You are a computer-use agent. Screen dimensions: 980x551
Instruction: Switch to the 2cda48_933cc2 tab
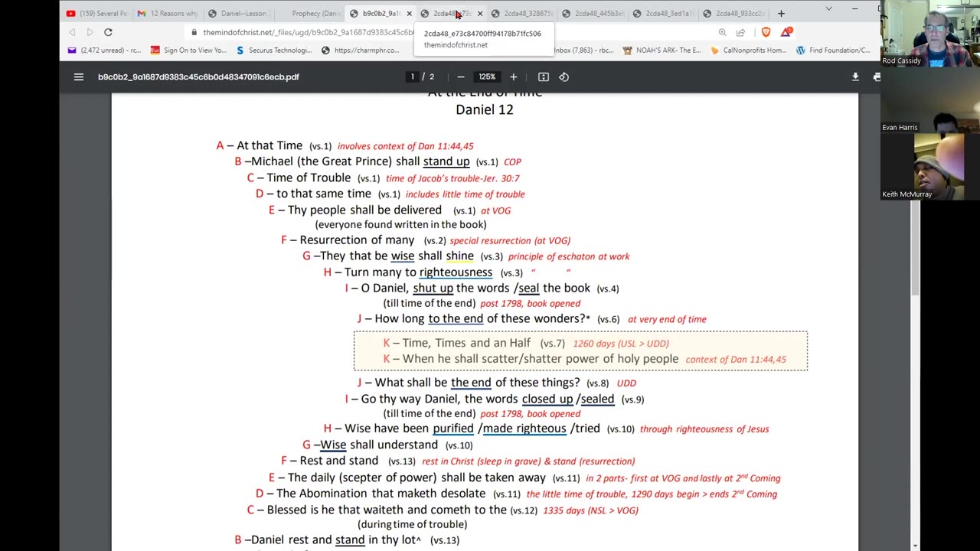point(734,13)
